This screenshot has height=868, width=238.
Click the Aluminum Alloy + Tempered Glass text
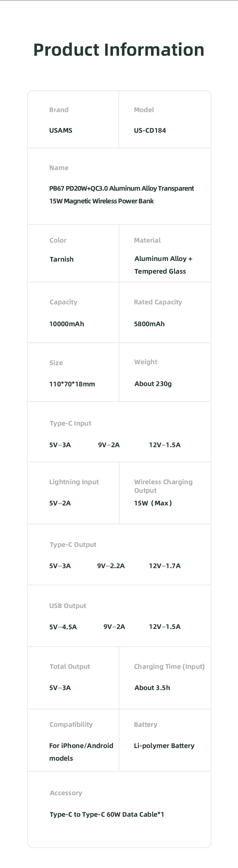tap(163, 265)
